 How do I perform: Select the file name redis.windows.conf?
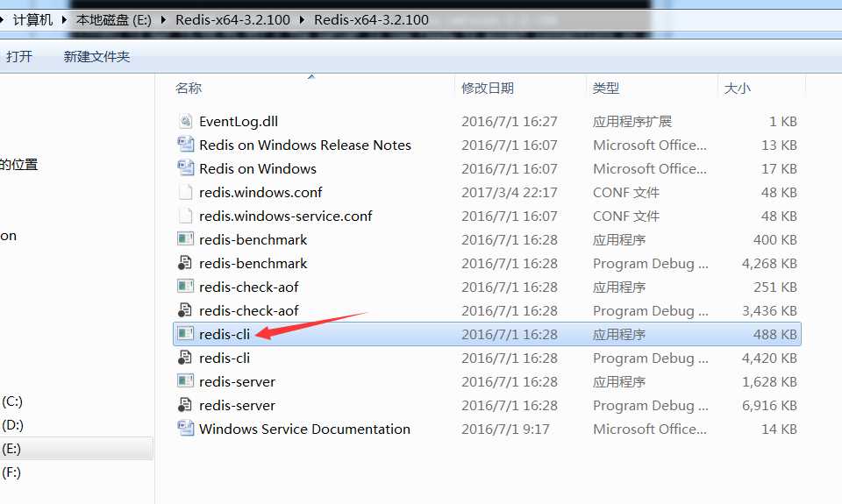point(260,192)
